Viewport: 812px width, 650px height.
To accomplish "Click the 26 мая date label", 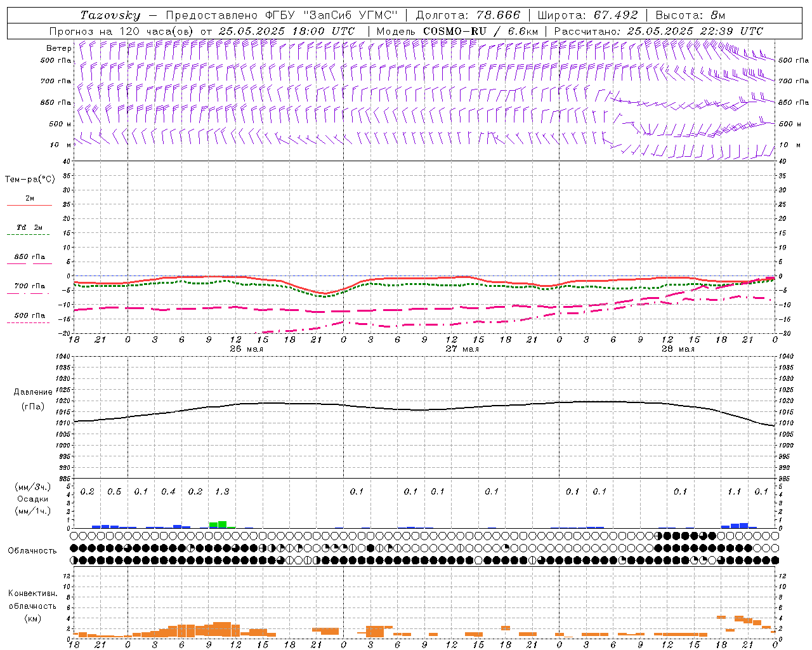I will pos(246,349).
